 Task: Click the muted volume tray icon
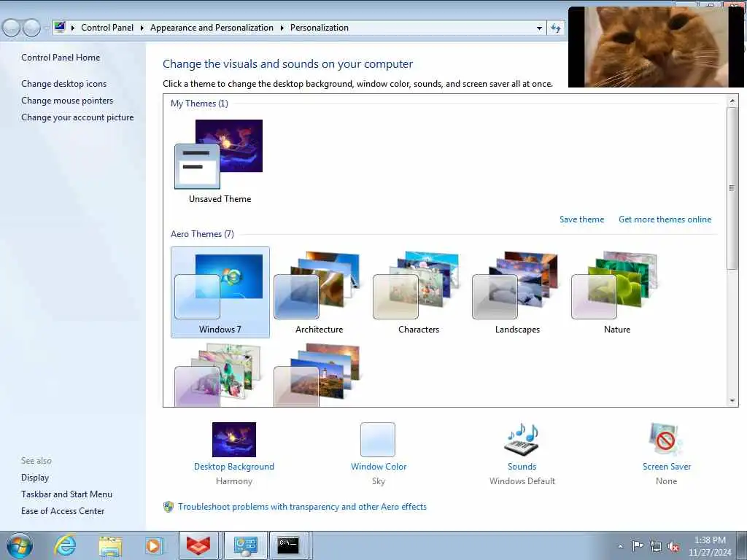(673, 547)
